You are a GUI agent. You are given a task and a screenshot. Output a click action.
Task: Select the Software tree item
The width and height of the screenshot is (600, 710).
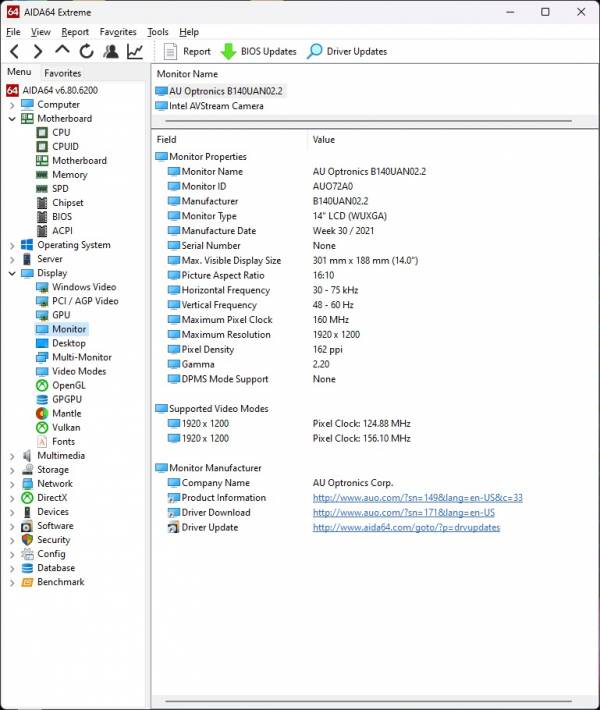(55, 526)
